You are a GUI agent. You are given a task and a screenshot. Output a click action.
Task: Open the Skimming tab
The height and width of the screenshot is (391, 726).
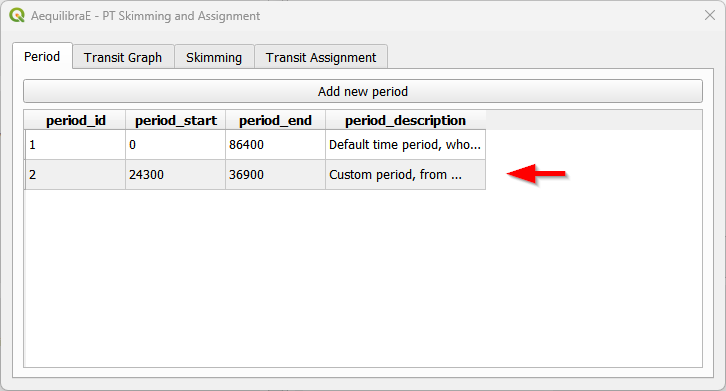click(214, 57)
